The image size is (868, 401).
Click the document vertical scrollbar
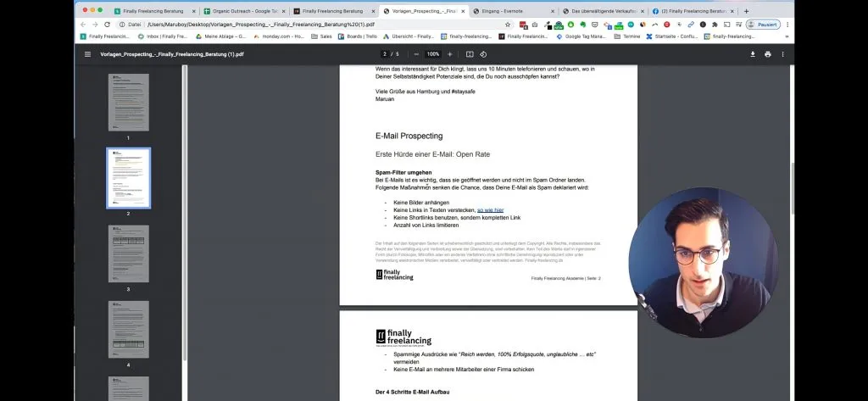[x=793, y=188]
